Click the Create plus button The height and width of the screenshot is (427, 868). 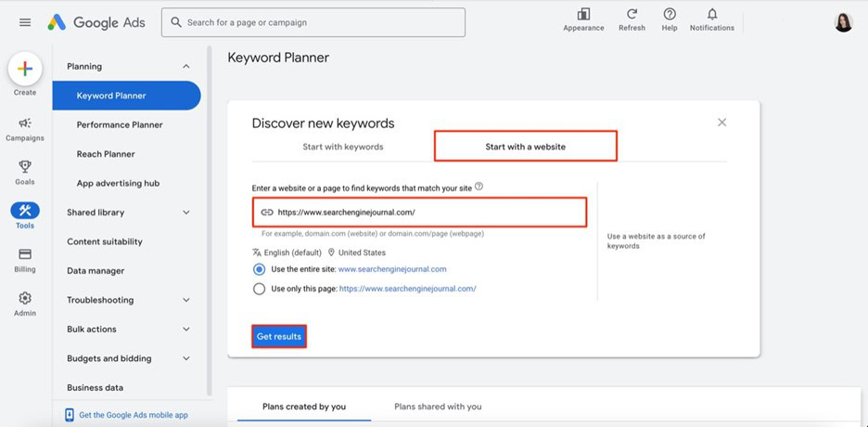(25, 69)
